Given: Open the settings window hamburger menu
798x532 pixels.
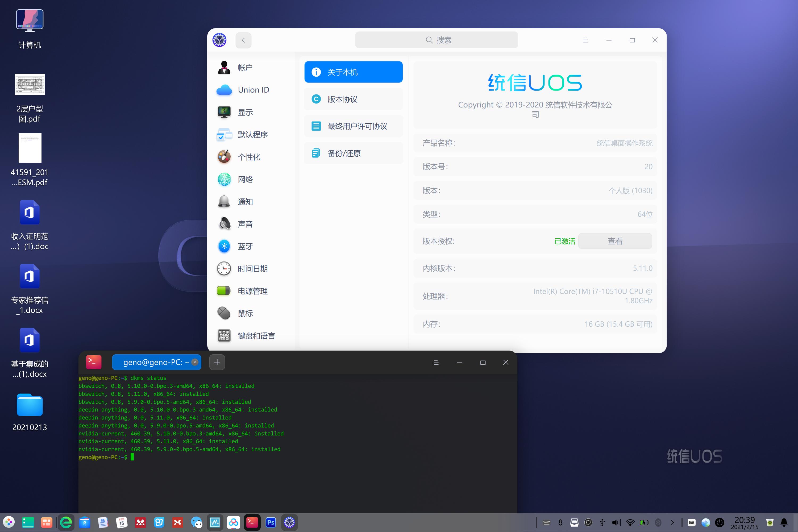Looking at the screenshot, I should tap(585, 40).
